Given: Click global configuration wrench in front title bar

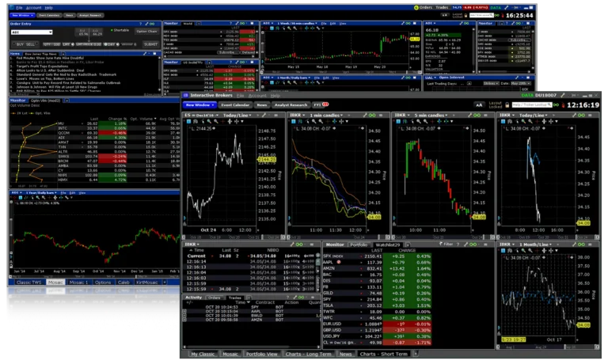Looking at the screenshot, I should tap(563, 96).
